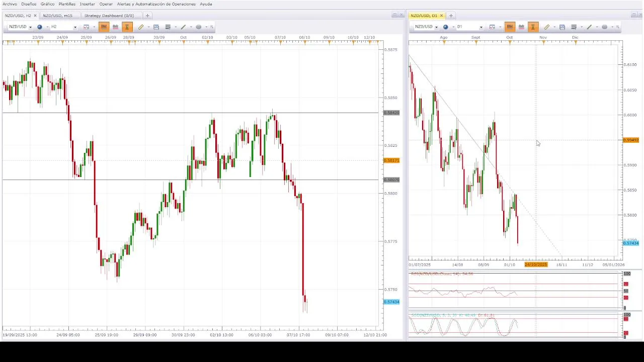Image resolution: width=644 pixels, height=362 pixels.
Task: Open the Plantillas menu
Action: tap(67, 4)
